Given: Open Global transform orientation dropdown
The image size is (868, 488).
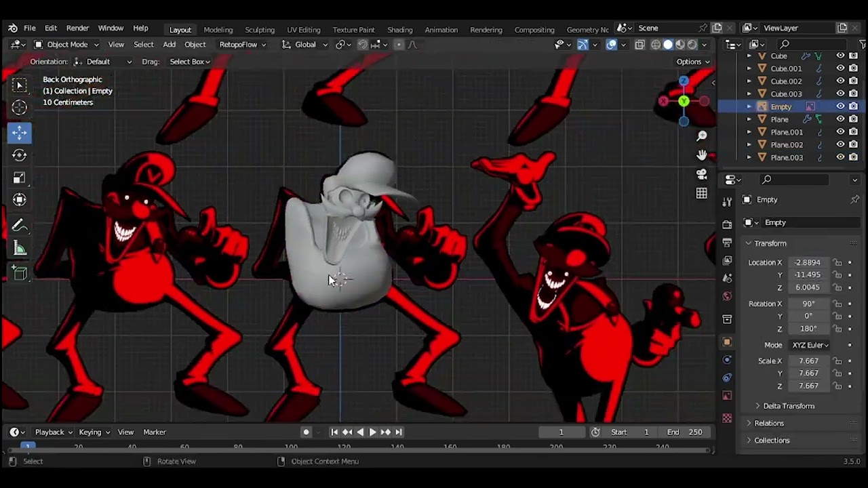Looking at the screenshot, I should tap(304, 45).
